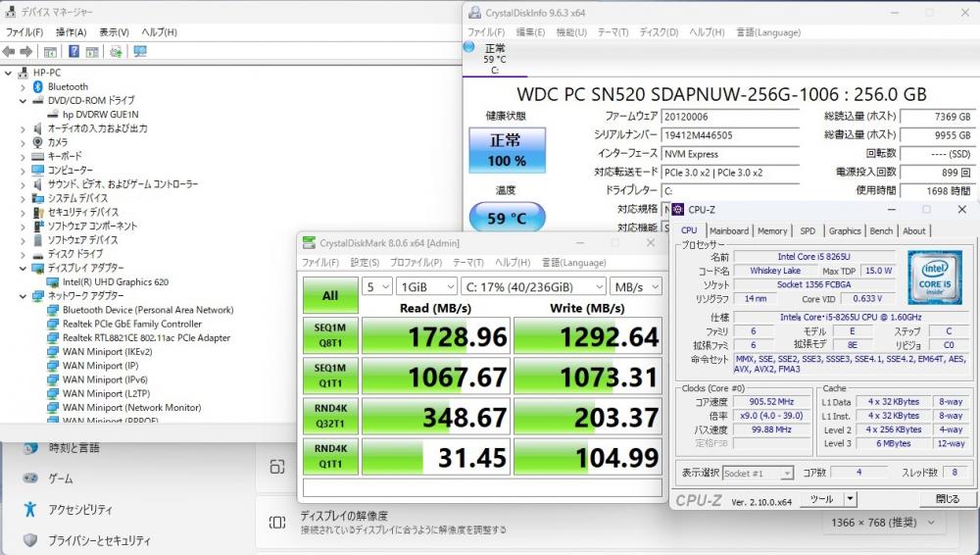Run the SEQ1M Q8T1 test
The width and height of the screenshot is (980, 555).
330,335
